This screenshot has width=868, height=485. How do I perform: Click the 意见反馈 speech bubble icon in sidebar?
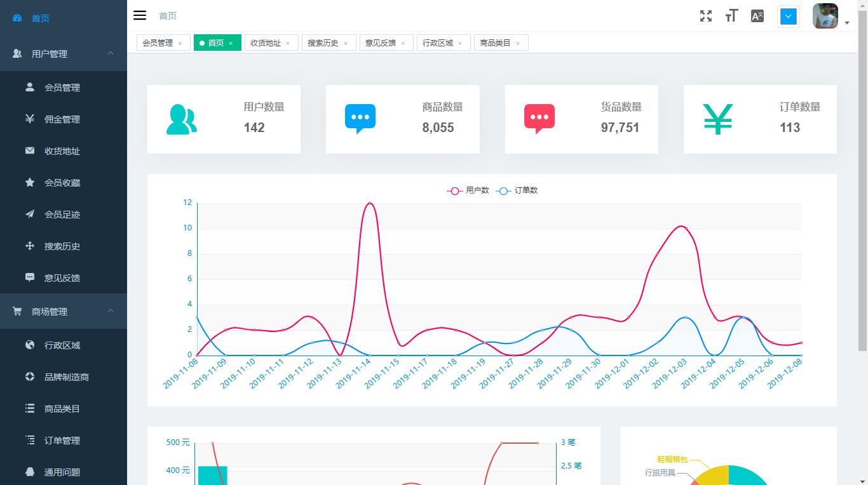pyautogui.click(x=30, y=277)
